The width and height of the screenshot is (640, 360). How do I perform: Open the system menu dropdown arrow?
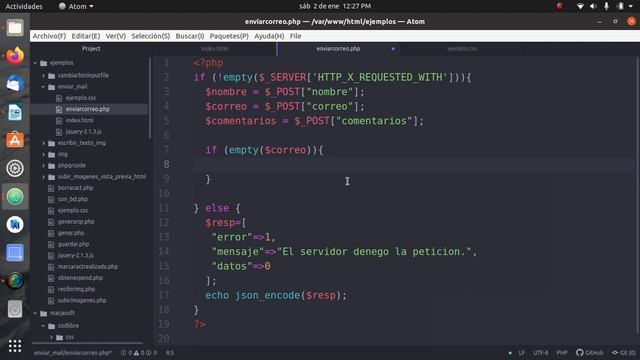click(x=631, y=6)
